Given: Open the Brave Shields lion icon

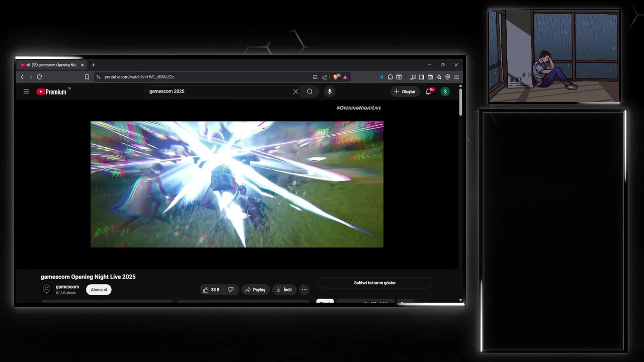Looking at the screenshot, I should tap(336, 77).
